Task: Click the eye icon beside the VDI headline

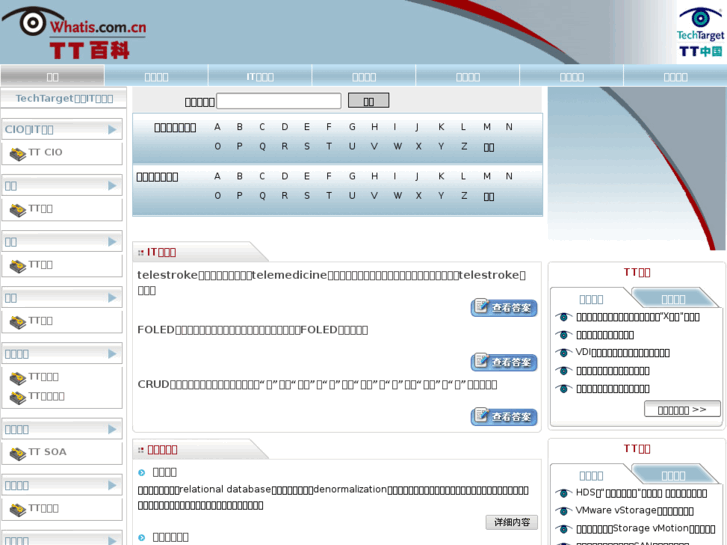Action: point(564,353)
